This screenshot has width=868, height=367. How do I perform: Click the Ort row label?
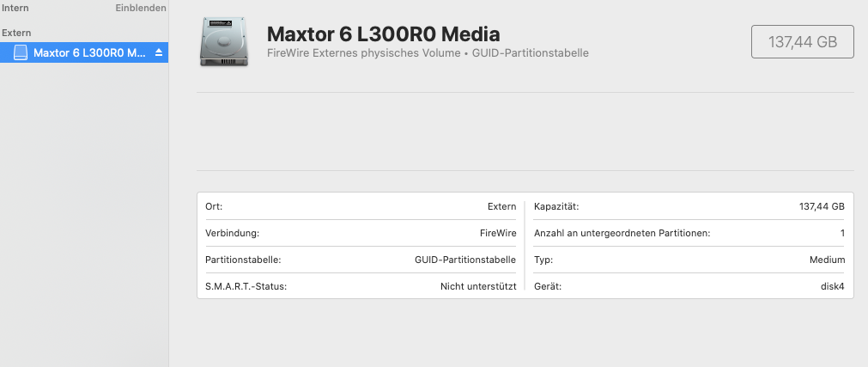click(x=214, y=207)
